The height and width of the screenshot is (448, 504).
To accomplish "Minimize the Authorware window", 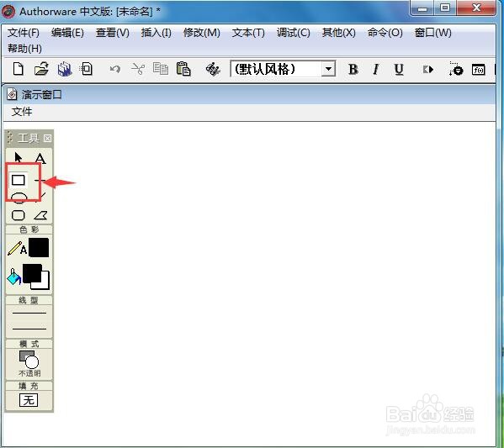I will point(422,8).
